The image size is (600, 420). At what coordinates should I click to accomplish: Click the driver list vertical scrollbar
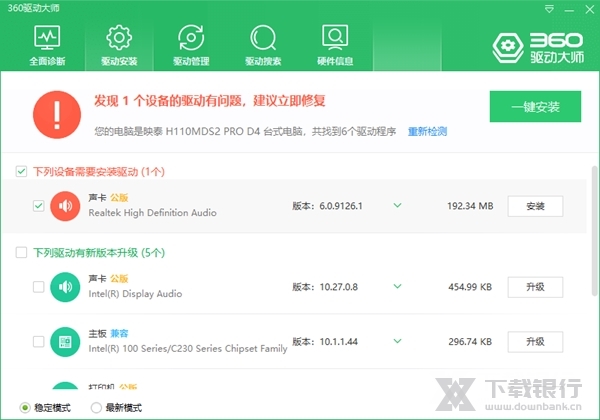tap(594, 231)
